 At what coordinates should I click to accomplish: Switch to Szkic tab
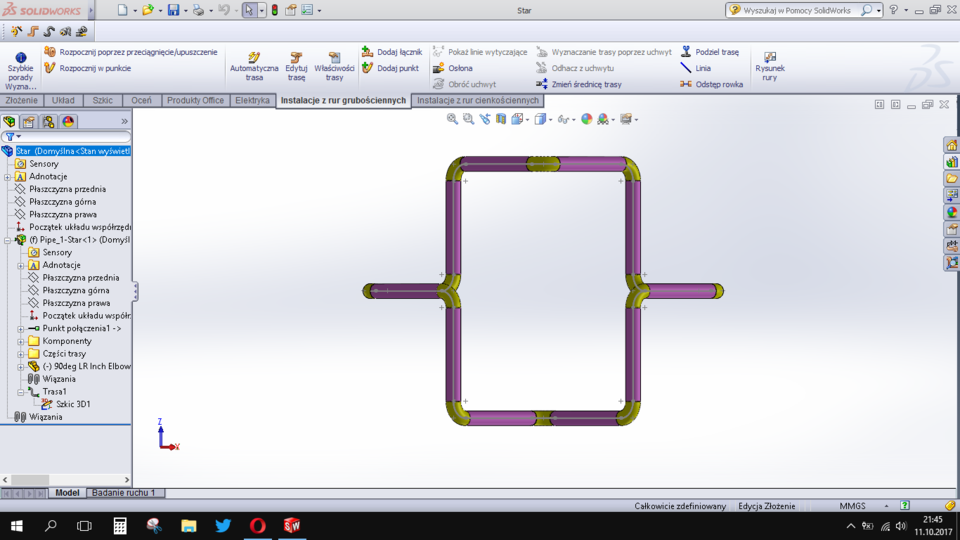click(x=102, y=100)
